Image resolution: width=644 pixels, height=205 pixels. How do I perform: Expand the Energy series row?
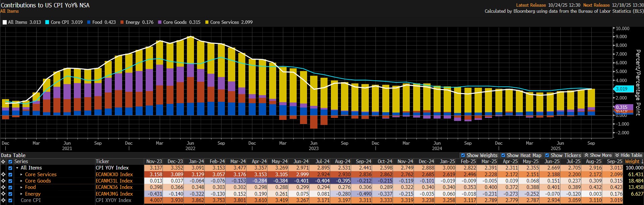pyautogui.click(x=21, y=194)
